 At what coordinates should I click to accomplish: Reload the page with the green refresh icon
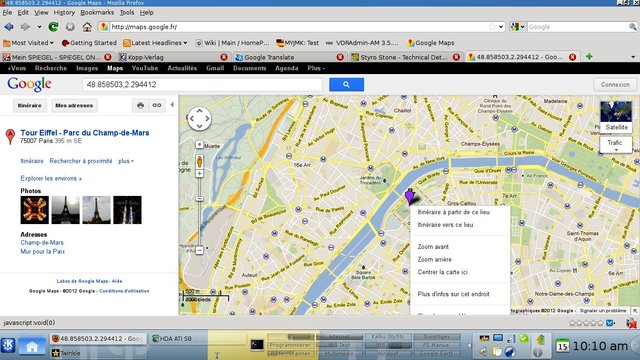(x=53, y=27)
